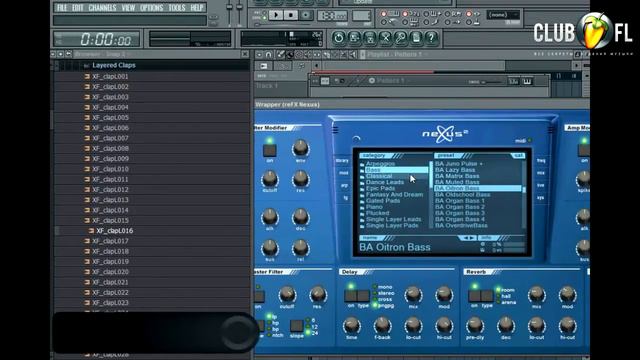
Task: Click the preset previous/next arrows
Action: tap(468, 238)
